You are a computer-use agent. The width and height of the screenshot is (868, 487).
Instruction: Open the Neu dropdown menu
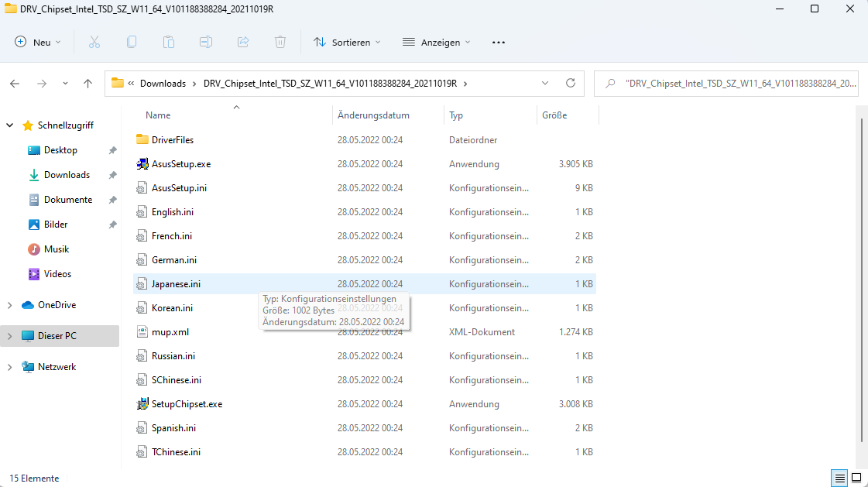[38, 42]
